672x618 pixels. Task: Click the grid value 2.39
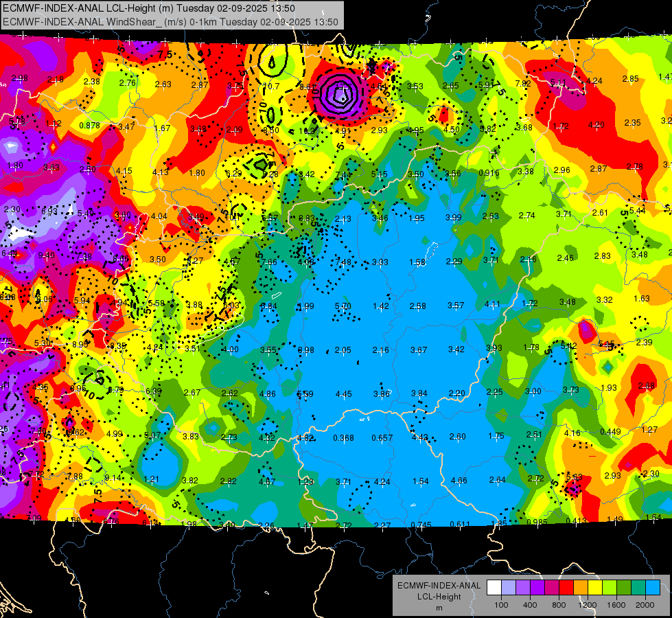645,342
